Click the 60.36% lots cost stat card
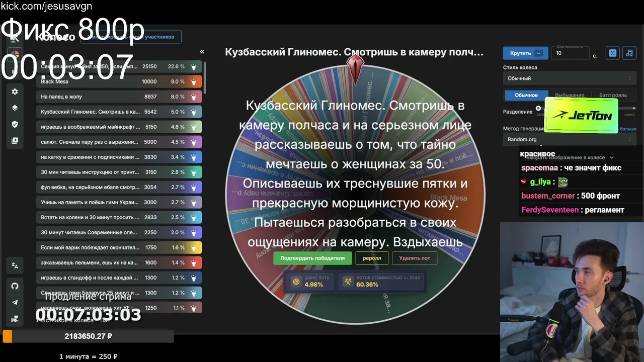This screenshot has height=362, width=644. click(x=381, y=282)
